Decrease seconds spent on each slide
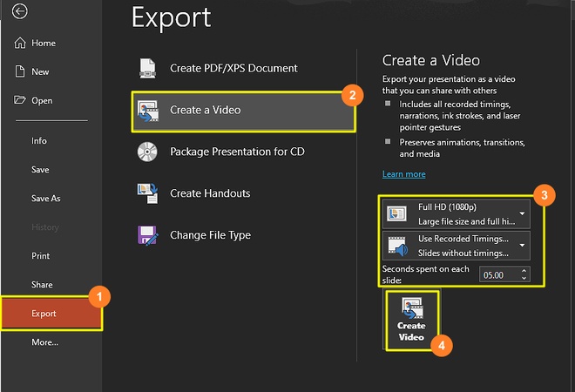Viewport: 575px width, 392px height. (524, 279)
